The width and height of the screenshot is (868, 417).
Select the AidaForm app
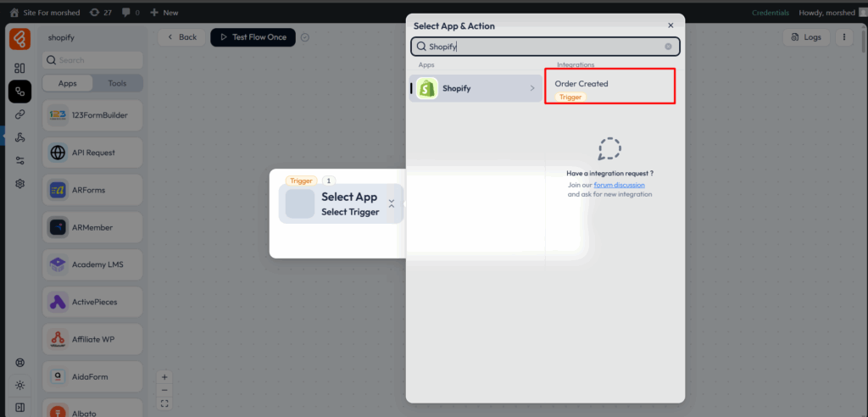pos(92,376)
